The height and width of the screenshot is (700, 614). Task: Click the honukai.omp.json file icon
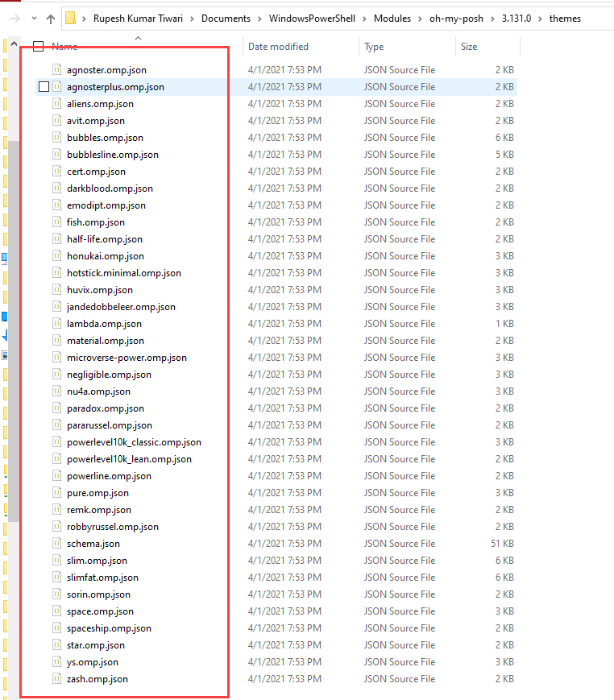pos(56,256)
